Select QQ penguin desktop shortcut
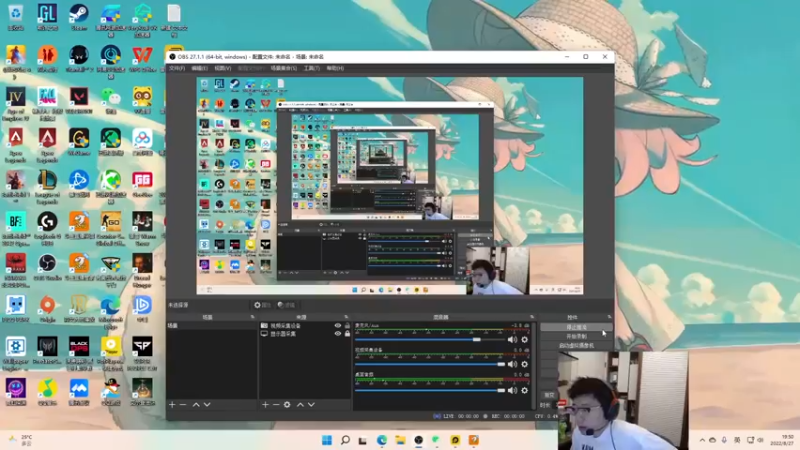Screen dimensions: 800x450 pyautogui.click(x=110, y=392)
